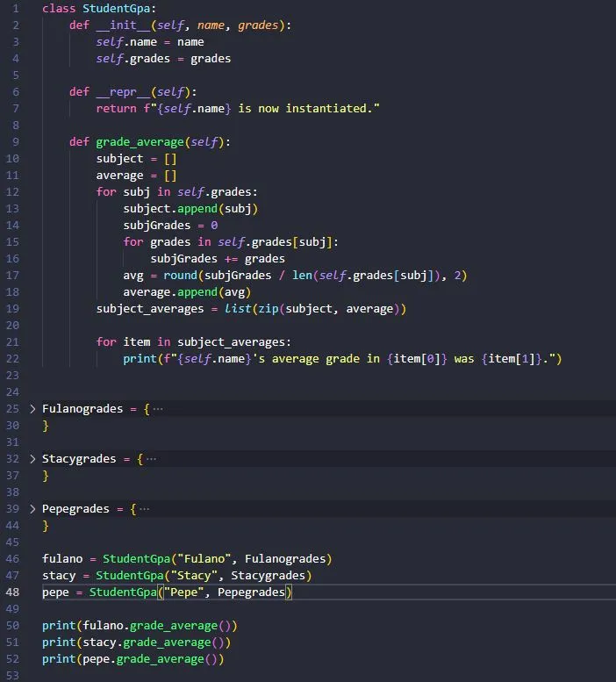The image size is (616, 682).
Task: Click line number 48 in the gutter
Action: 12,592
